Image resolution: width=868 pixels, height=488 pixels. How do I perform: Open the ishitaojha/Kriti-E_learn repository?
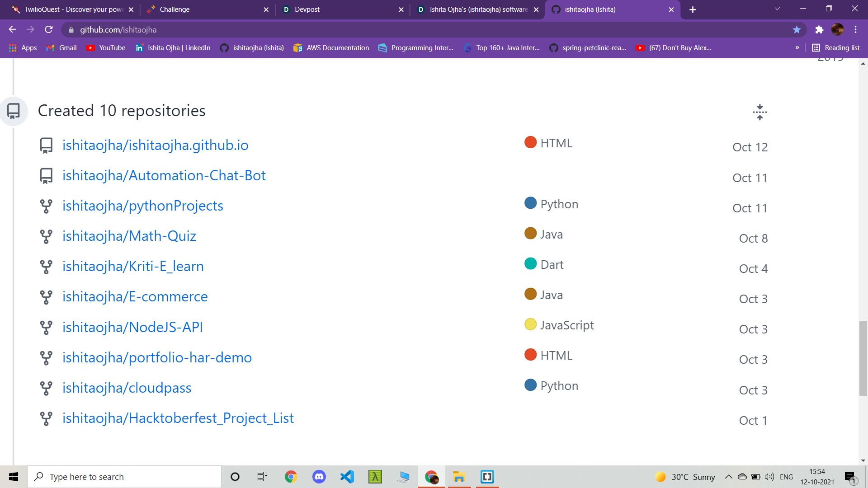[x=133, y=267]
